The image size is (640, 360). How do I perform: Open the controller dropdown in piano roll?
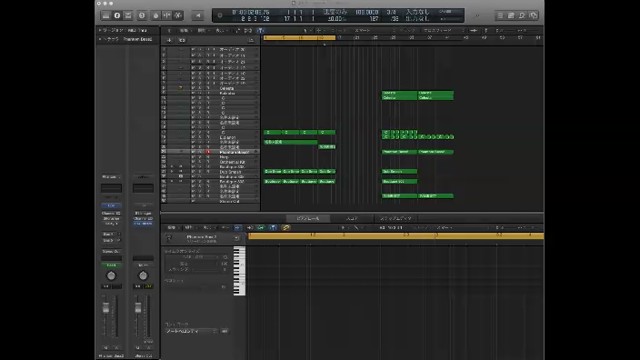(191, 331)
